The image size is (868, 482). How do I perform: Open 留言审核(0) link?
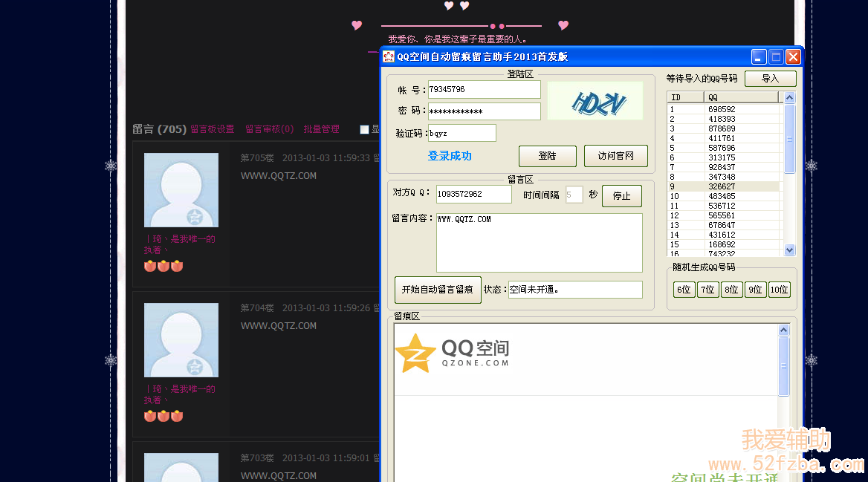coord(269,129)
